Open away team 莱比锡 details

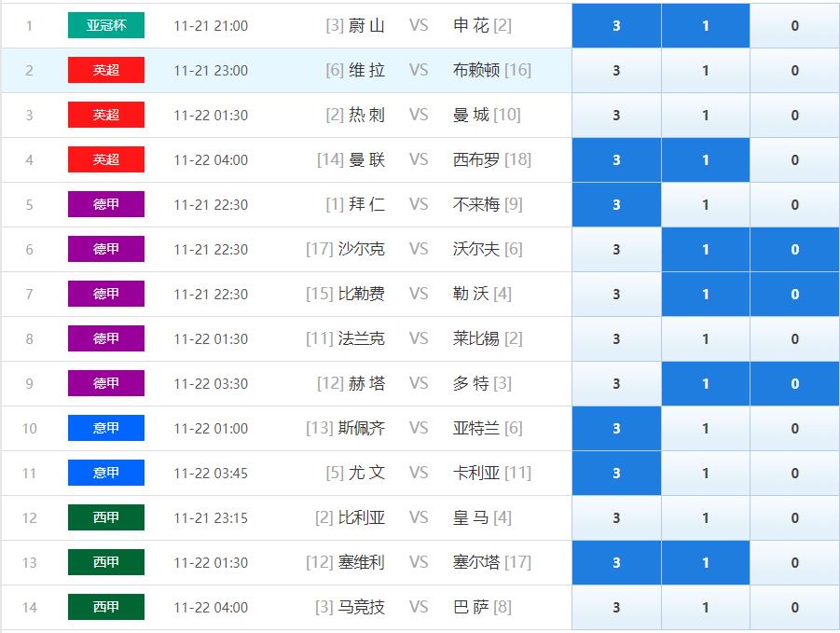coord(475,338)
